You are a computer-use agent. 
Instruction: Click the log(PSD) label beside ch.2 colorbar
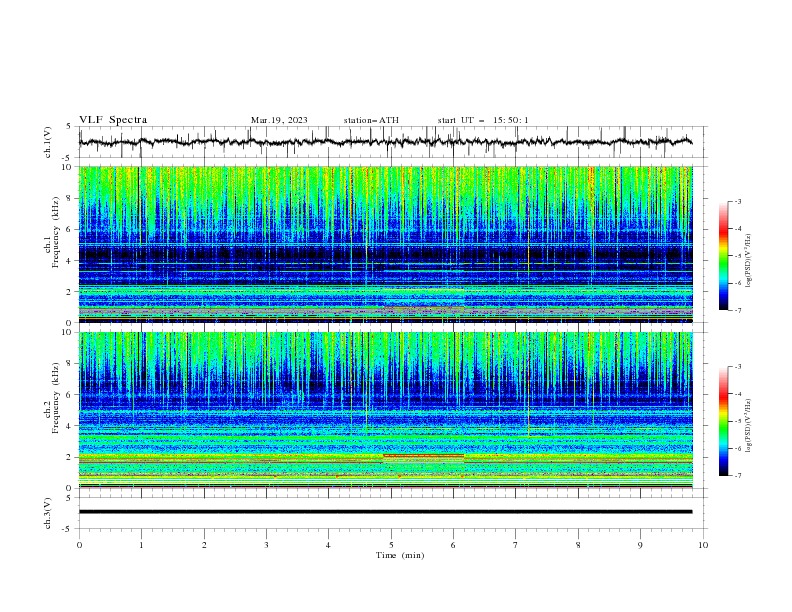(749, 426)
